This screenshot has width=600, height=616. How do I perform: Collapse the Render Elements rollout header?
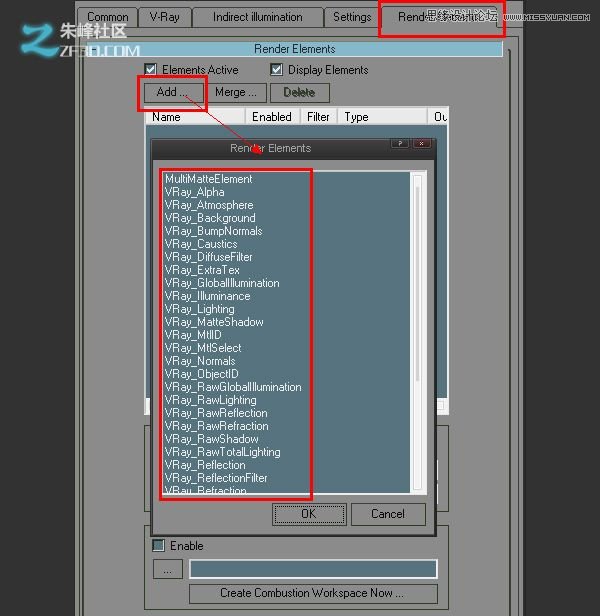[295, 49]
